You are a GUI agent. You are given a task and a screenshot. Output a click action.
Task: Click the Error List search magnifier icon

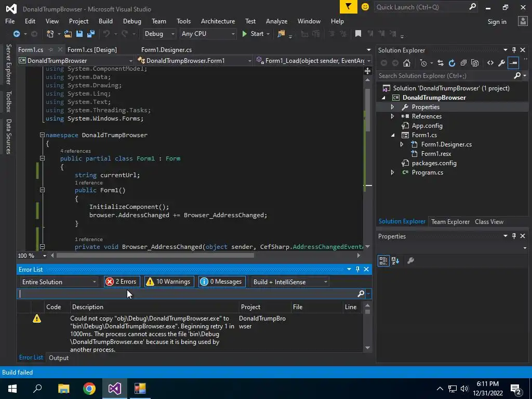(x=361, y=294)
